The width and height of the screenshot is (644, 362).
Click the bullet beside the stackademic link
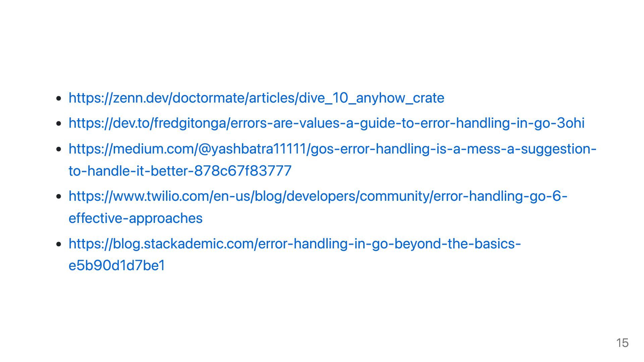59,244
